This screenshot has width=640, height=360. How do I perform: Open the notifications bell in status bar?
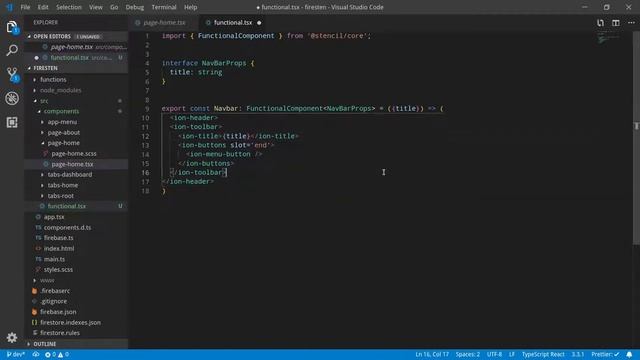(x=629, y=354)
